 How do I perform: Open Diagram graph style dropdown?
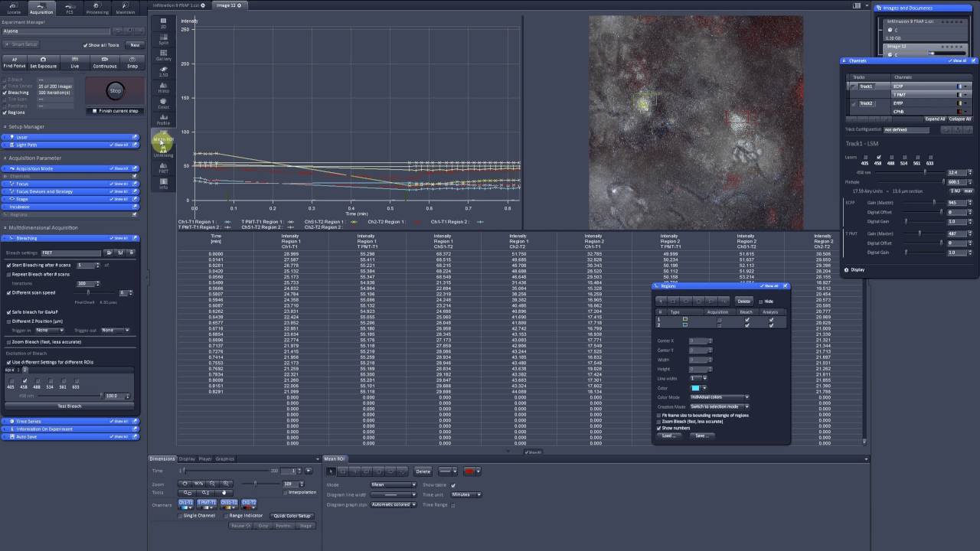(x=394, y=504)
